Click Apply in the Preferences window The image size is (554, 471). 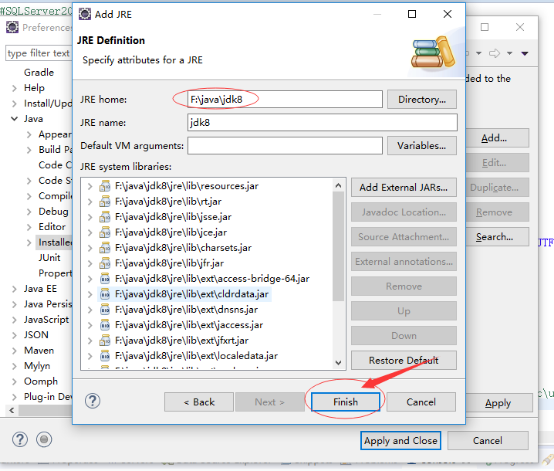pyautogui.click(x=498, y=403)
